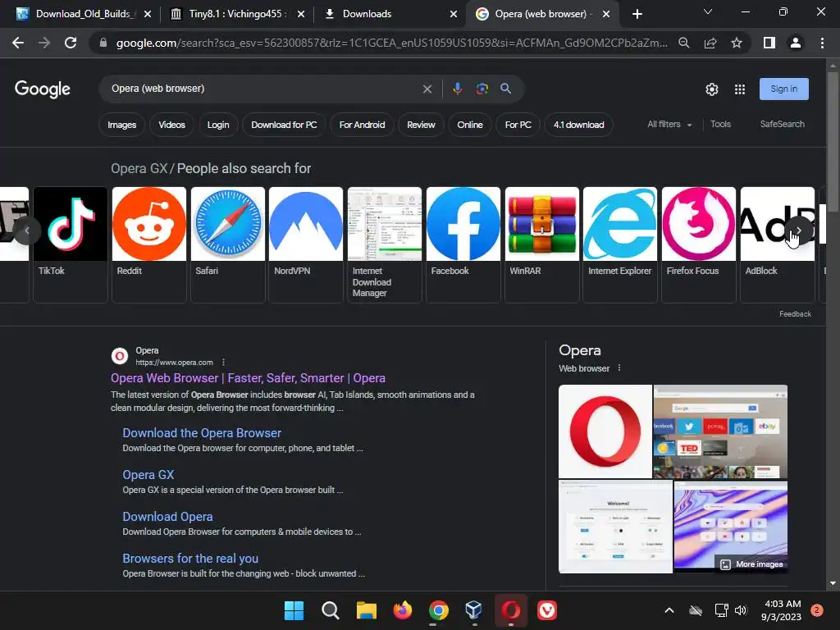Click the Feedback link
This screenshot has height=630, width=840.
(795, 314)
